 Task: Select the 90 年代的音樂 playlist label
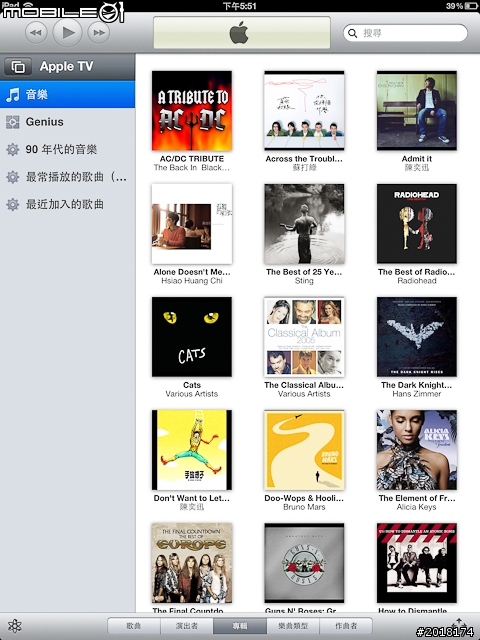[x=61, y=149]
